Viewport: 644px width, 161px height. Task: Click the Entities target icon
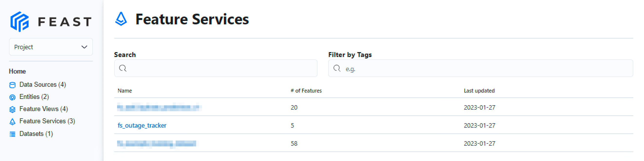pos(12,97)
